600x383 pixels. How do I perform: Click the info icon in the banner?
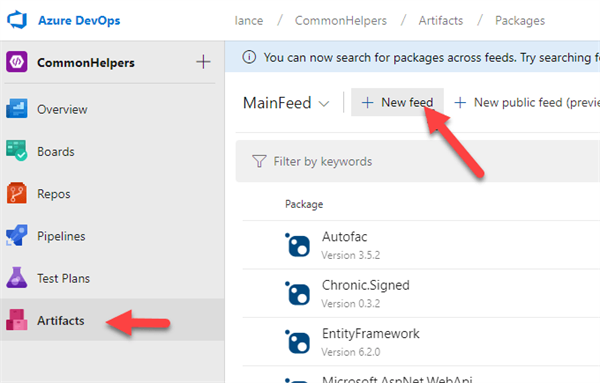click(249, 57)
